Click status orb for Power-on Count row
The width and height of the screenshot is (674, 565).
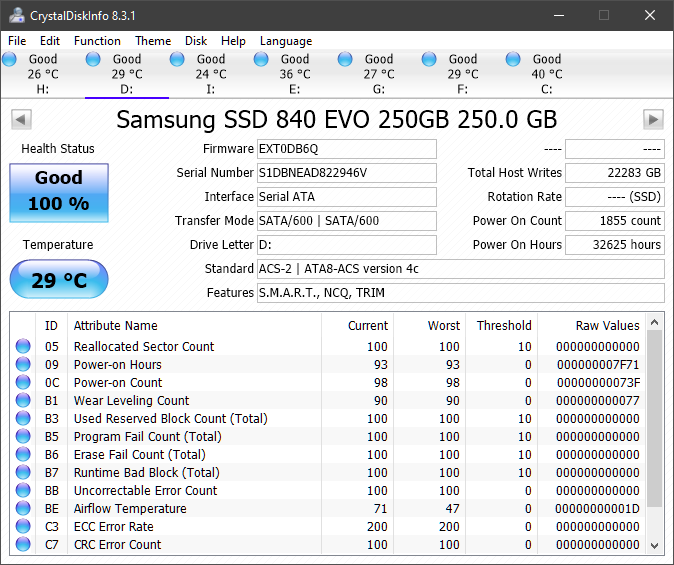point(23,382)
